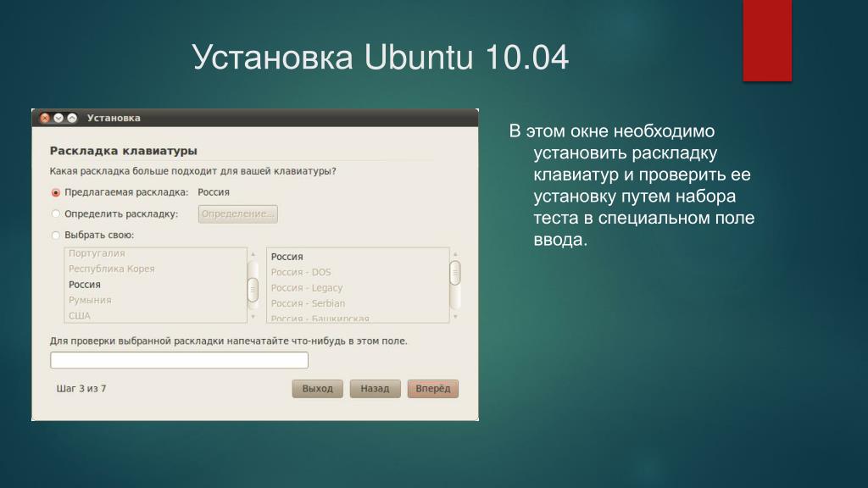Click the variant list scroll-up arrow

click(455, 254)
